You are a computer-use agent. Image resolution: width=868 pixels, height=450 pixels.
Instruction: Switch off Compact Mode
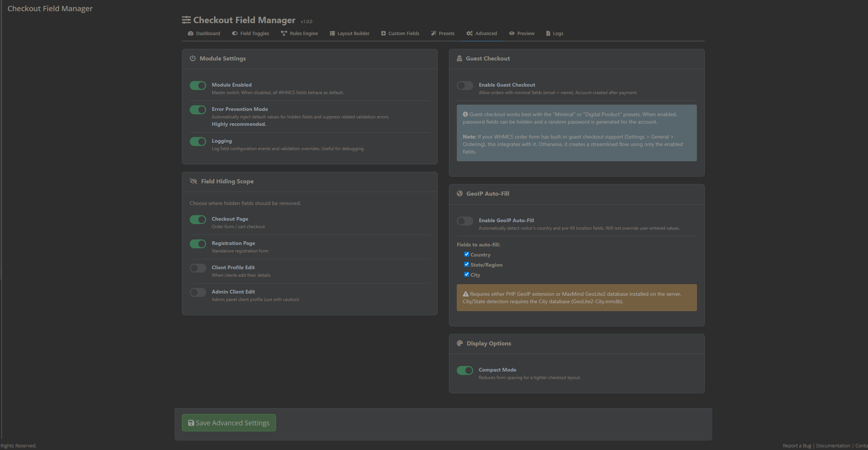click(x=465, y=370)
